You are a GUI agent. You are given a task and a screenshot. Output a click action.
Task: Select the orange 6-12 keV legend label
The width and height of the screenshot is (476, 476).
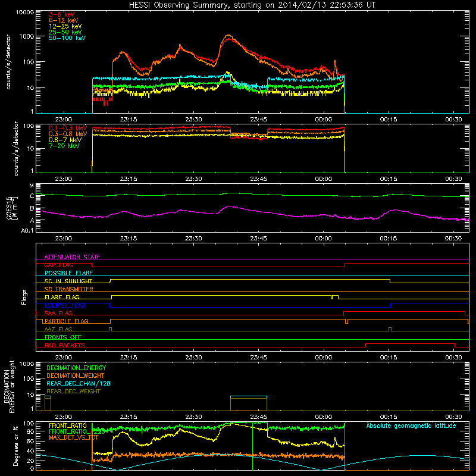[64, 20]
